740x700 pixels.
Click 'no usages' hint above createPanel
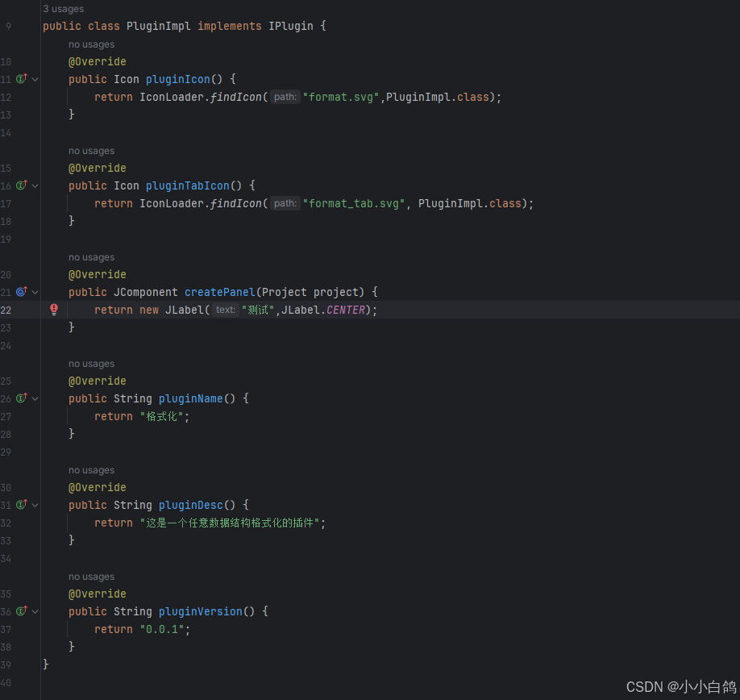[92, 257]
